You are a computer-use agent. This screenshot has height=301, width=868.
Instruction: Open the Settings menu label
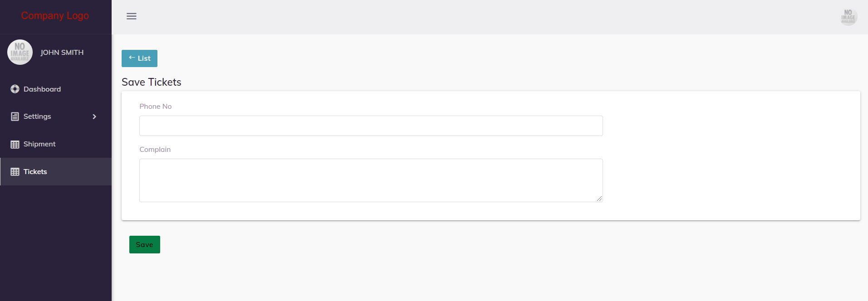[x=37, y=117]
